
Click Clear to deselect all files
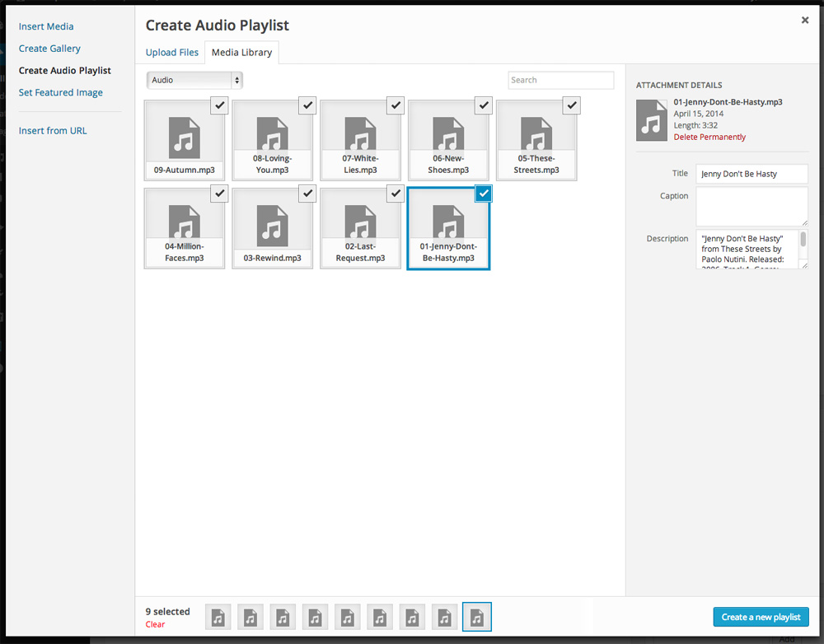point(155,624)
